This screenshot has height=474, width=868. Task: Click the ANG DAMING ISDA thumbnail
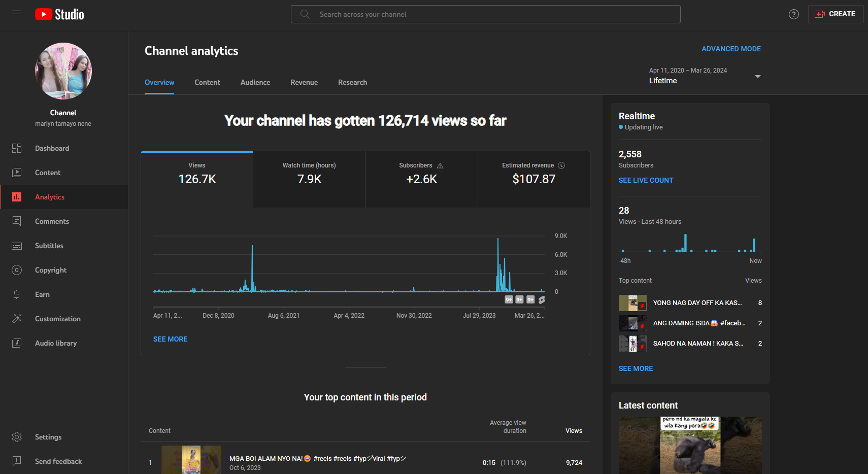click(632, 323)
